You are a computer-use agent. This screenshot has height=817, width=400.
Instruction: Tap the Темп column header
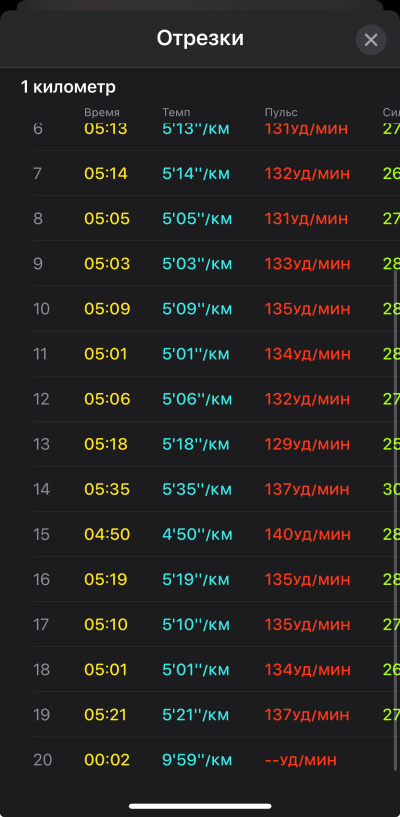pos(176,113)
